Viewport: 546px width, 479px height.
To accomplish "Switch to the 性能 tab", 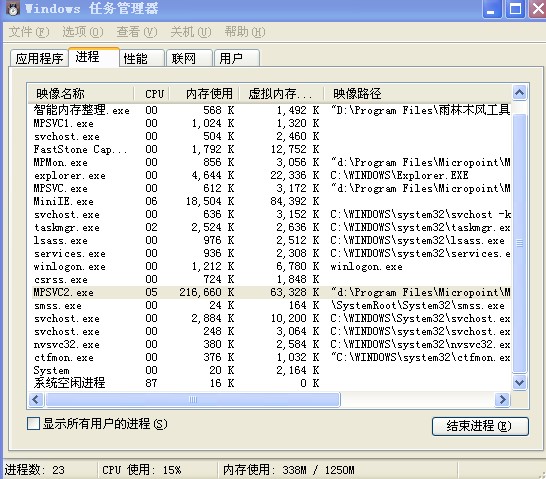I will pyautogui.click(x=142, y=58).
